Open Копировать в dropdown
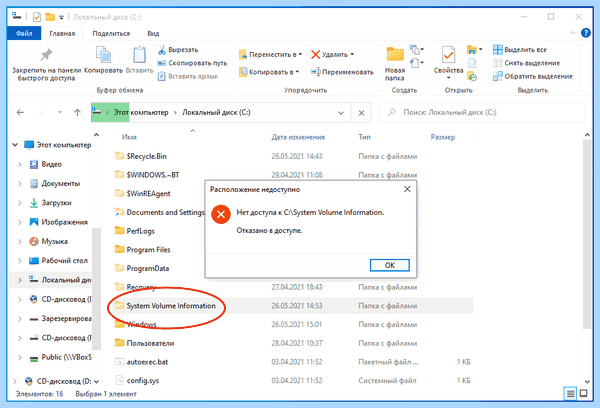The width and height of the screenshot is (600, 408). (x=297, y=72)
